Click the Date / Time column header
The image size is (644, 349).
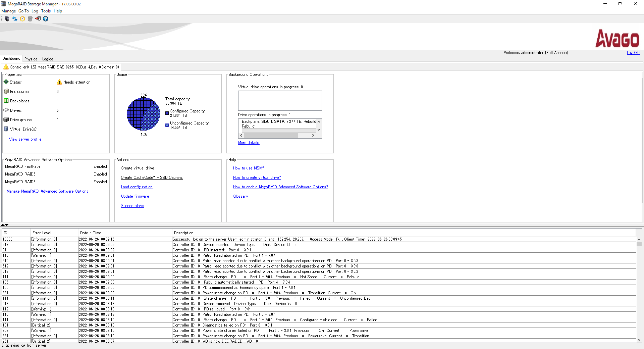(125, 233)
